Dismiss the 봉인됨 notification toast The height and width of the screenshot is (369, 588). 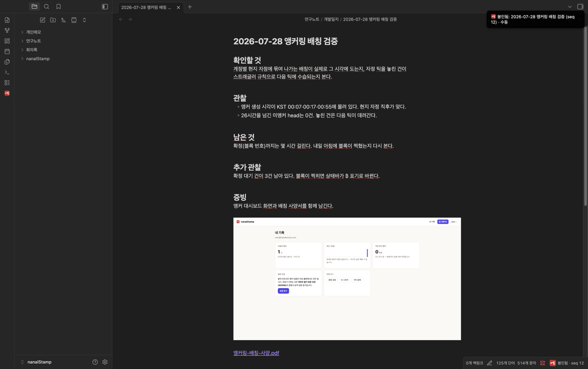pos(535,19)
